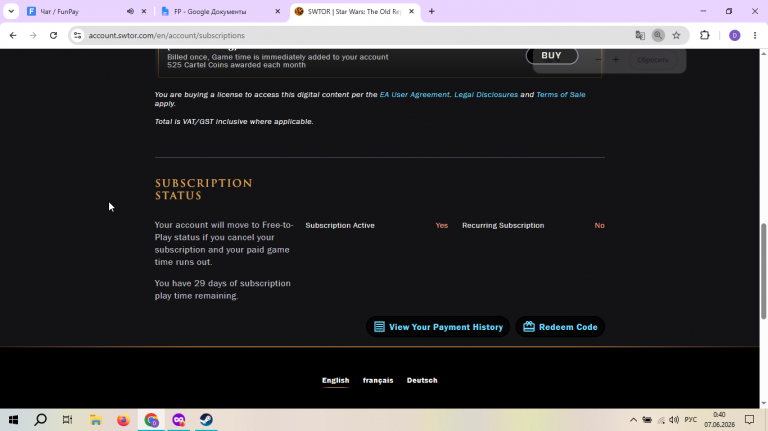Open the zoom magnifier icon in address bar
This screenshot has height=431, width=768.
[658, 35]
